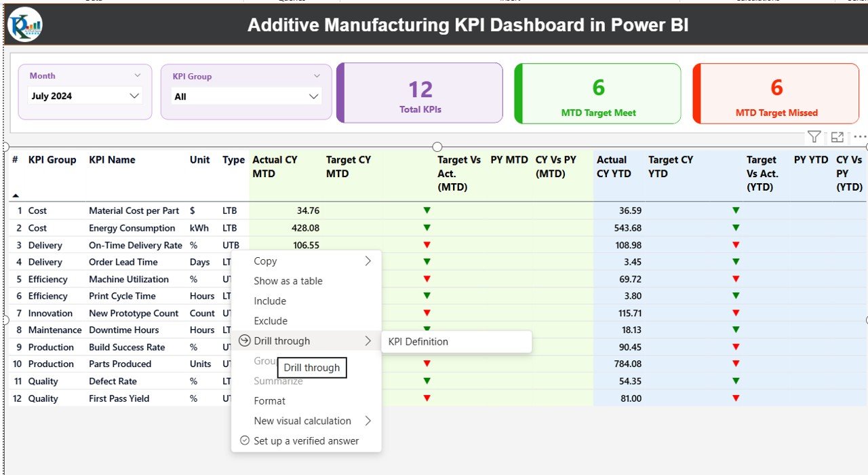Select Include in the context menu
The width and height of the screenshot is (868, 475).
pyautogui.click(x=269, y=301)
